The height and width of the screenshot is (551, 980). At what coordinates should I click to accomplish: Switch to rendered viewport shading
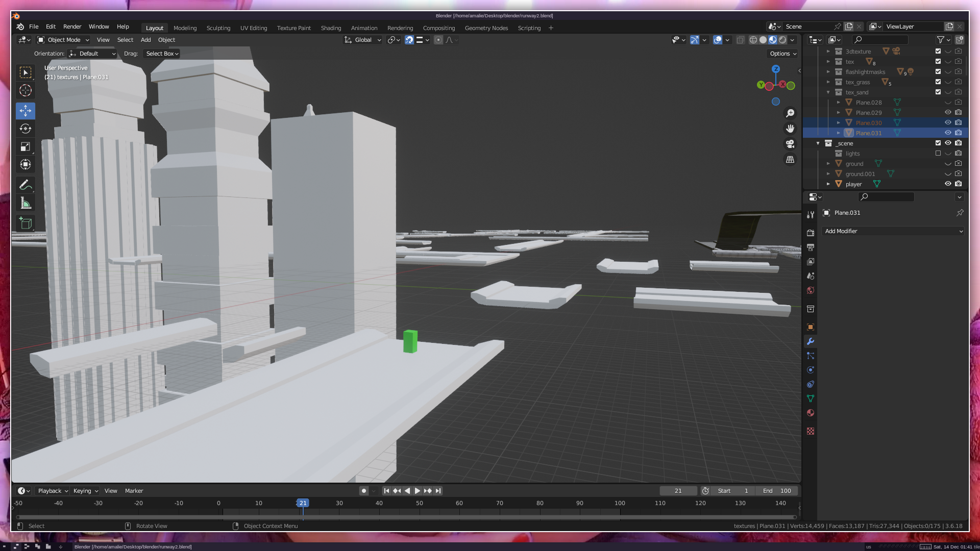click(x=782, y=40)
